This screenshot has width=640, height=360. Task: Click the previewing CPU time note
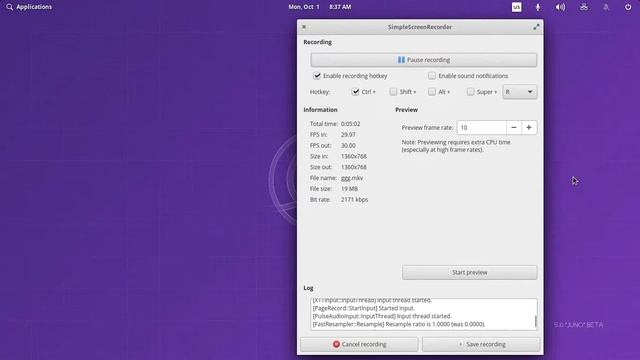point(456,146)
